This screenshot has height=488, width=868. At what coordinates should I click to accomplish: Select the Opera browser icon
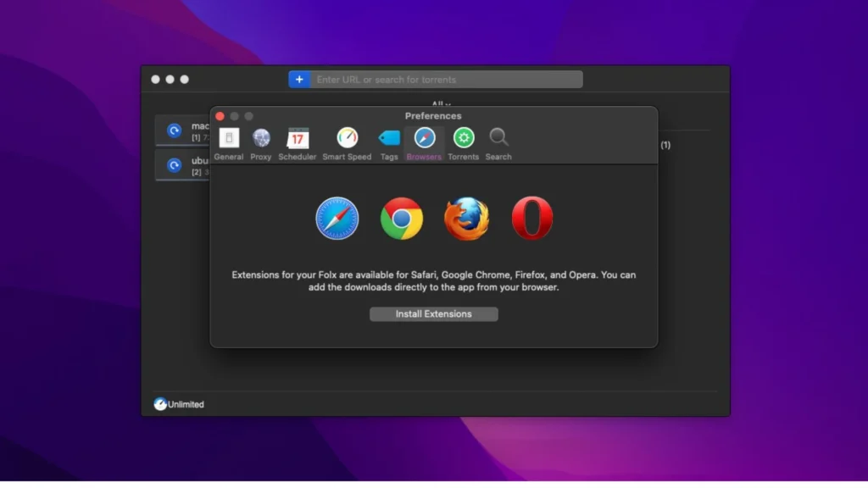[x=531, y=217]
